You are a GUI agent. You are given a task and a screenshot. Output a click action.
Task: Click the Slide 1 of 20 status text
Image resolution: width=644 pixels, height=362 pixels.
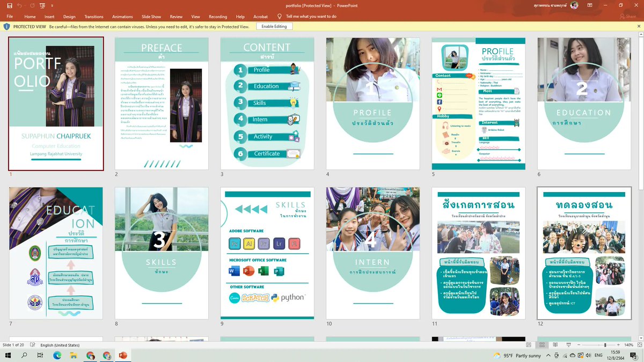(14, 345)
